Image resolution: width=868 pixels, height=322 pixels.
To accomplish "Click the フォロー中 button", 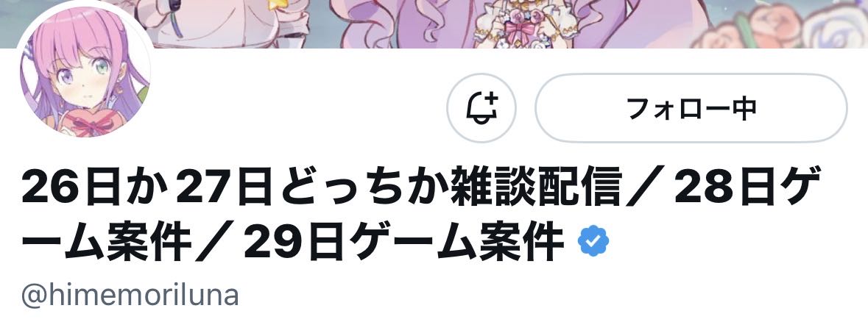I will pyautogui.click(x=691, y=108).
